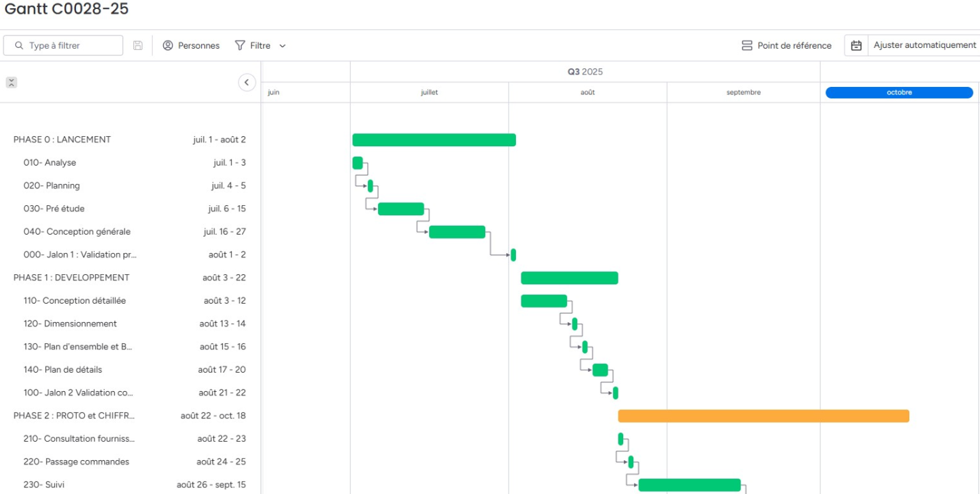
Task: Click the calendar icon beside Ajuster automatiquement
Action: (x=857, y=45)
